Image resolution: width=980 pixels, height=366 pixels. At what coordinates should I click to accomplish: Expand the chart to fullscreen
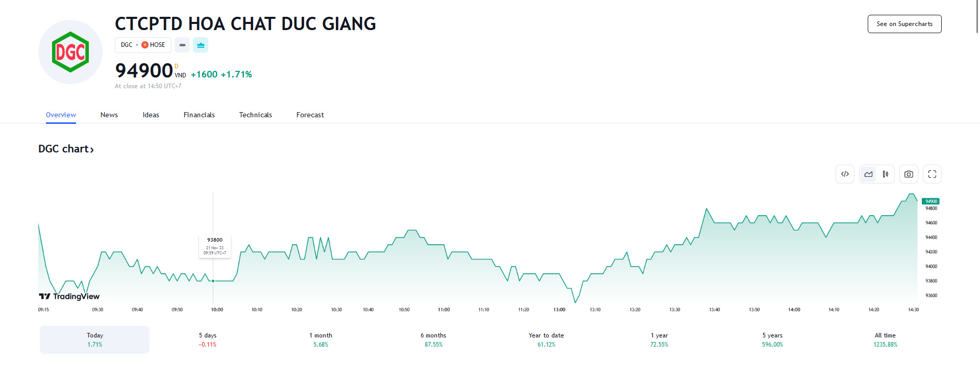point(932,174)
